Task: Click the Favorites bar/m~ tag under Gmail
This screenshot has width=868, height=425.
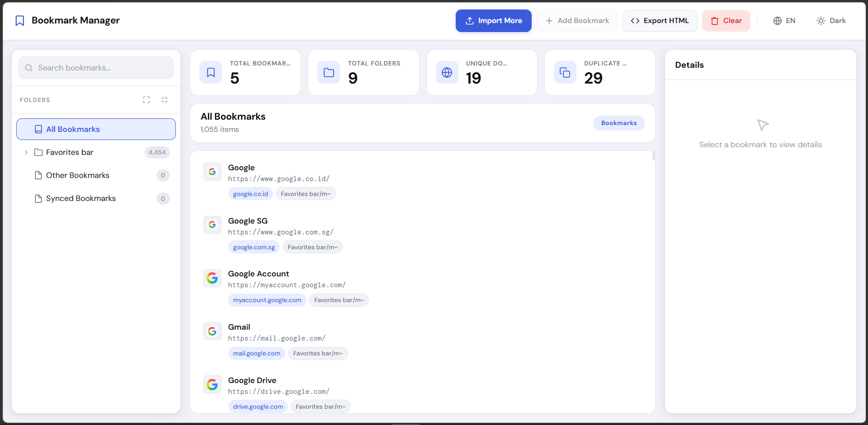Action: coord(318,354)
